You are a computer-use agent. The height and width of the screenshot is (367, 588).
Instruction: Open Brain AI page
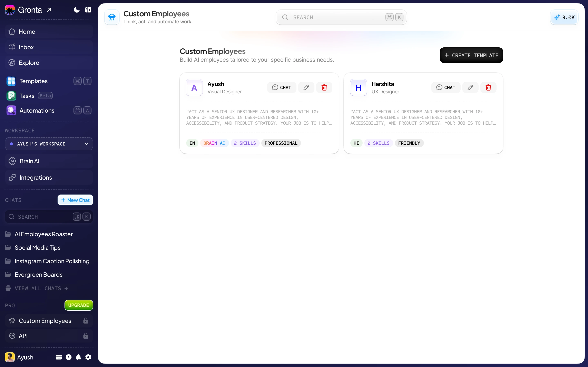[49, 161]
